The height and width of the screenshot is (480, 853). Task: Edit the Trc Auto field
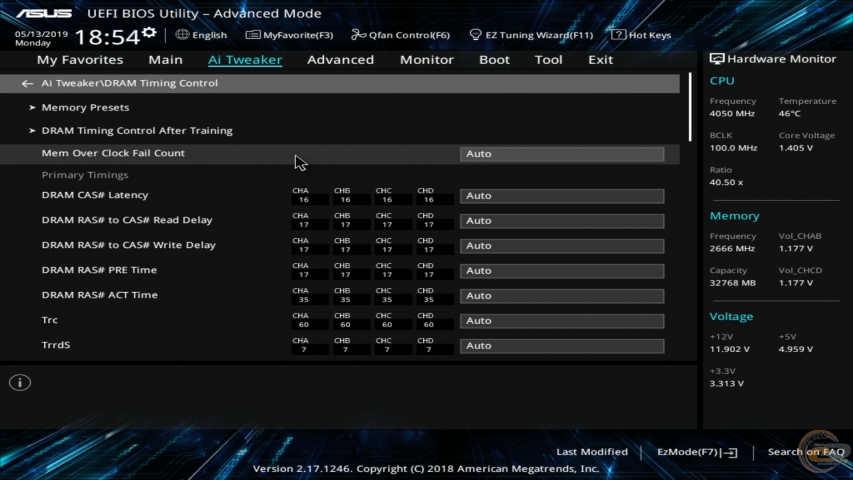click(562, 321)
